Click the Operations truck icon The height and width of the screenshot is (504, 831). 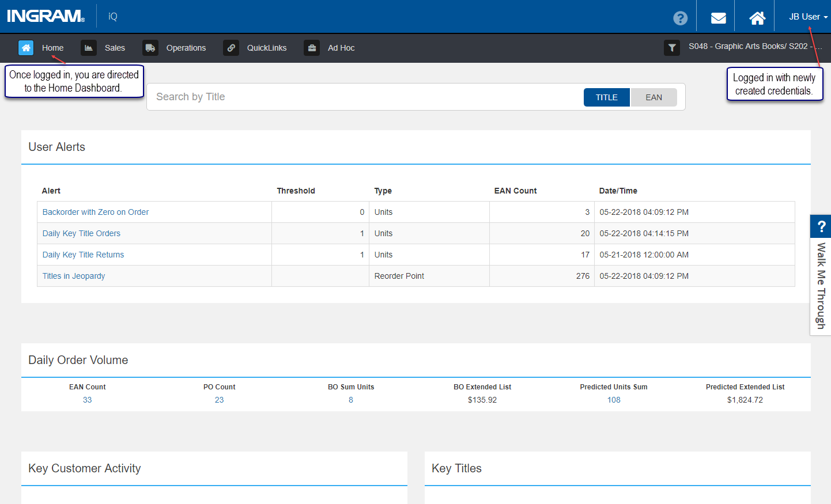(150, 48)
